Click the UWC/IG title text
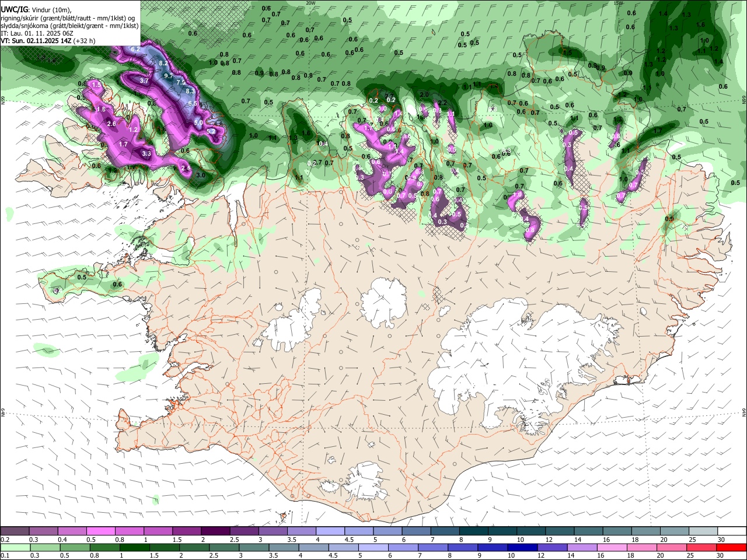Viewport: 747px width, 560px height. coord(15,10)
